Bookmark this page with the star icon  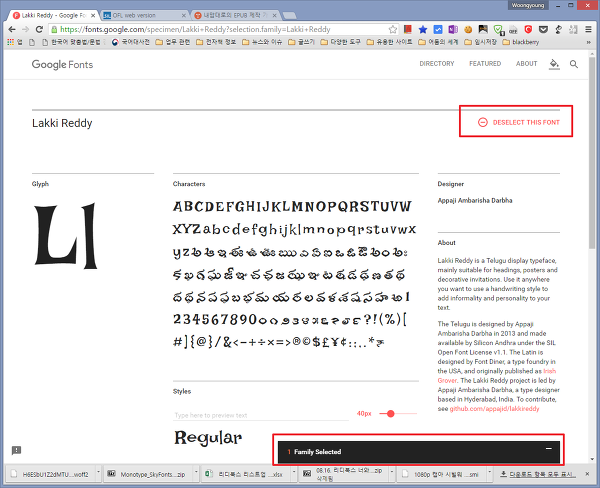click(393, 29)
